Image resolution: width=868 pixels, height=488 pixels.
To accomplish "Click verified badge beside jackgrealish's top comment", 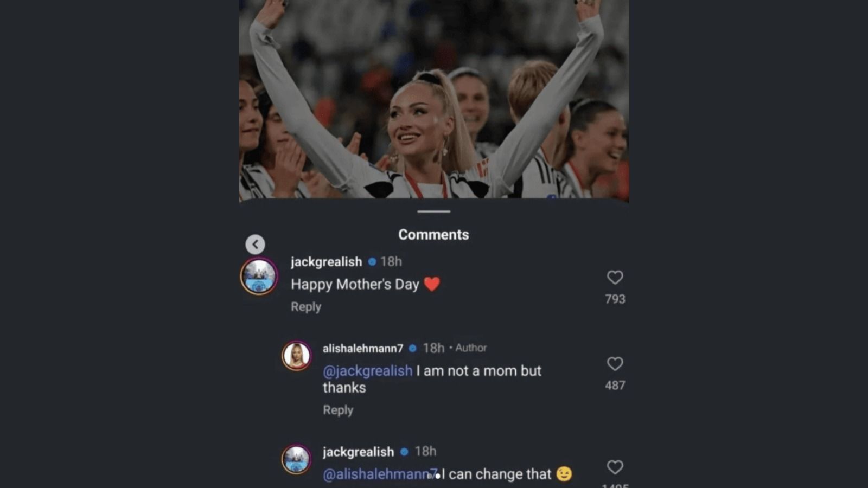I will pos(371,262).
